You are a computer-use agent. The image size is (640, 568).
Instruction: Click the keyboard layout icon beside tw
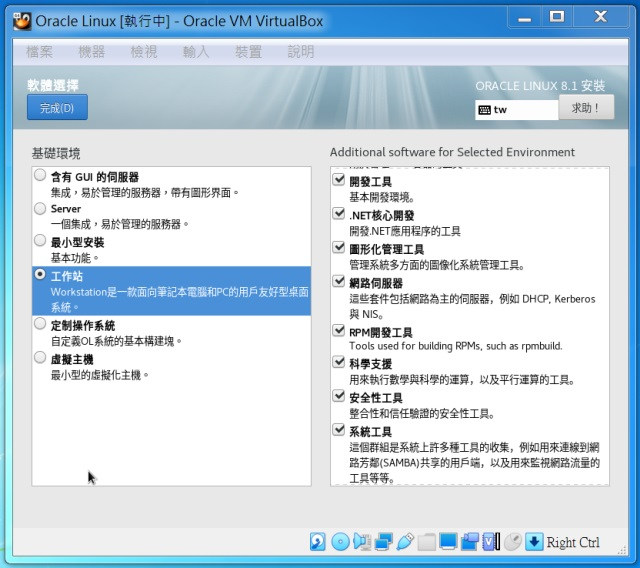pos(484,110)
